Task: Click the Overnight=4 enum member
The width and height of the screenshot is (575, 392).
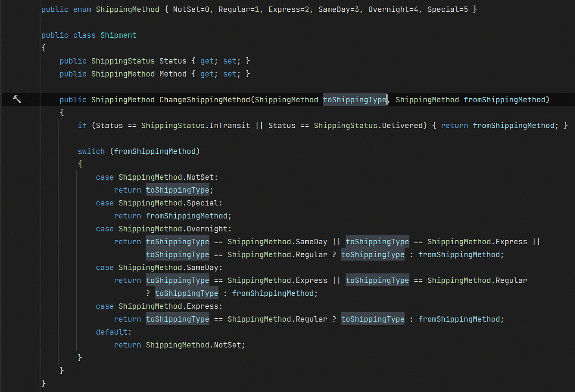Action: point(393,9)
